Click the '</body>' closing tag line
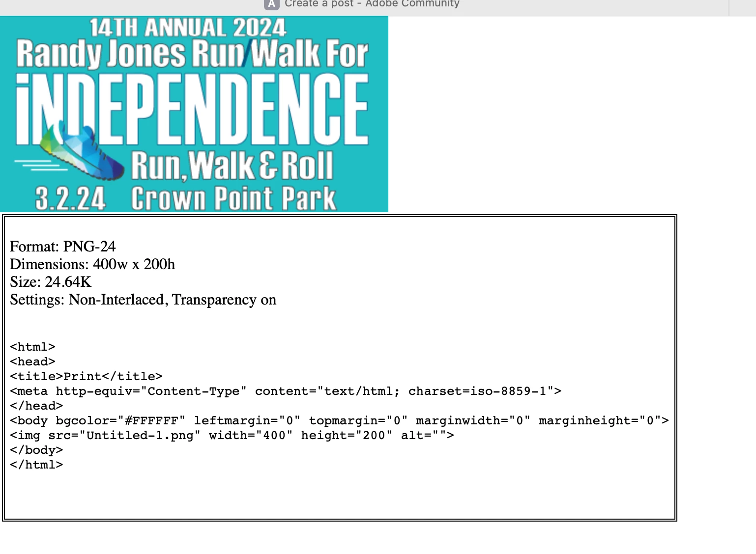This screenshot has width=756, height=554. coord(36,450)
